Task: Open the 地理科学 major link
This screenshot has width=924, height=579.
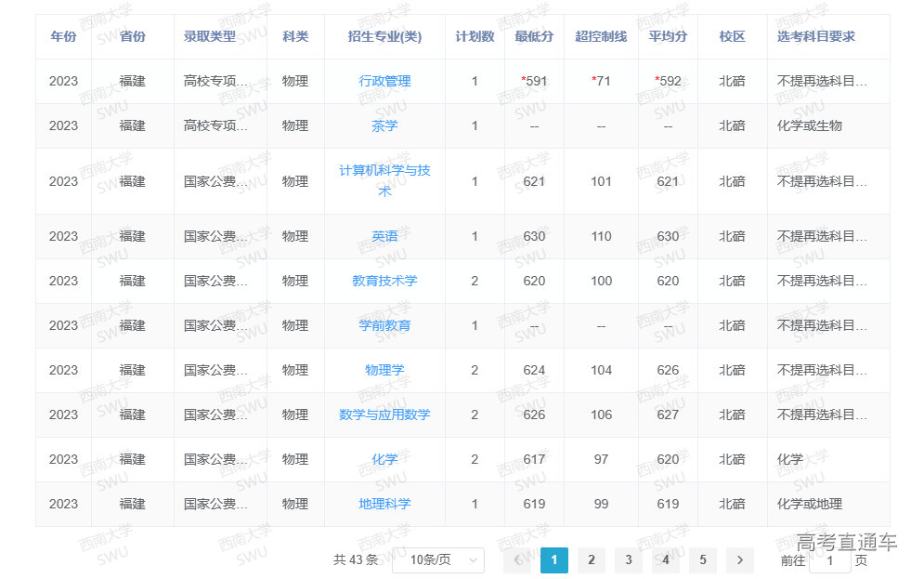Action: click(x=384, y=504)
